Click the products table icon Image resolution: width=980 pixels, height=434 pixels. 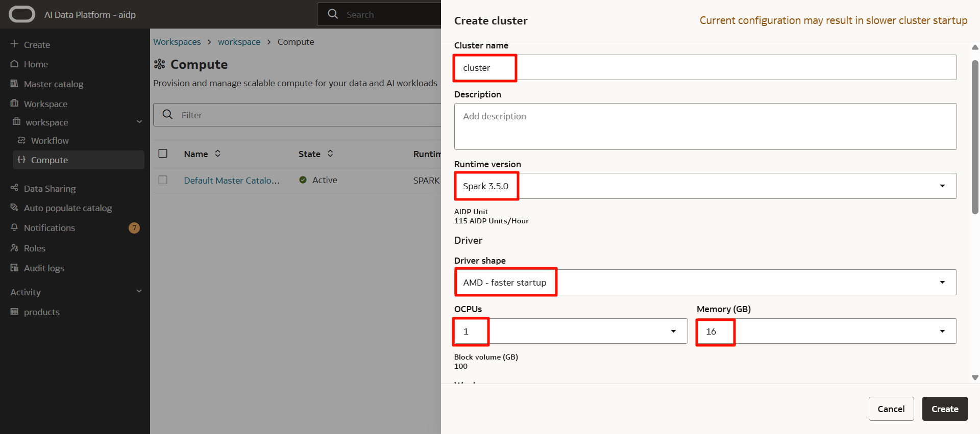(x=14, y=312)
